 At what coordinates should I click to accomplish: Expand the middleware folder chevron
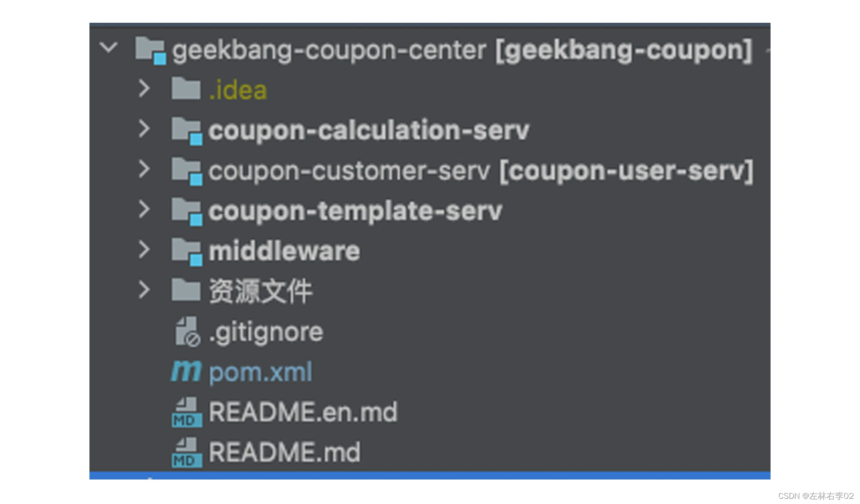144,250
